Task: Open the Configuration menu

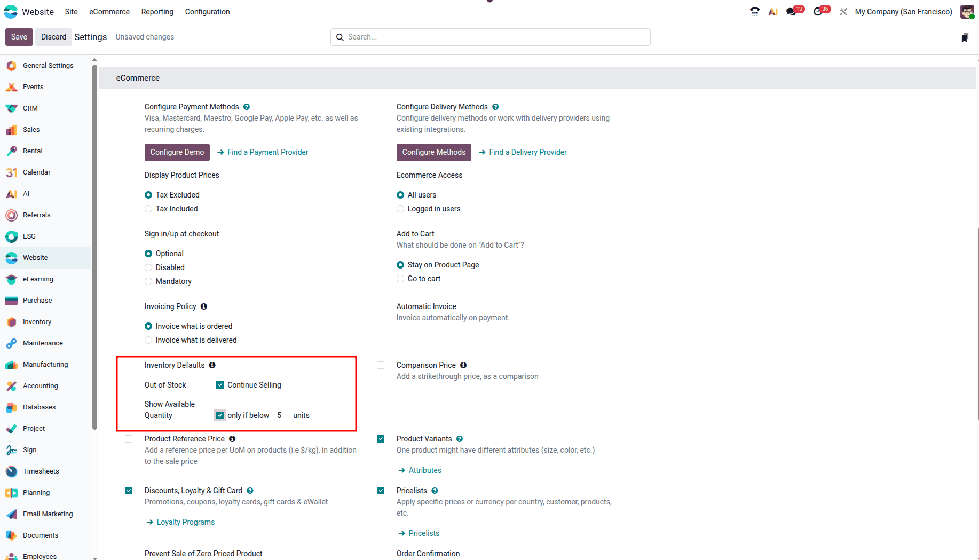Action: pos(208,12)
